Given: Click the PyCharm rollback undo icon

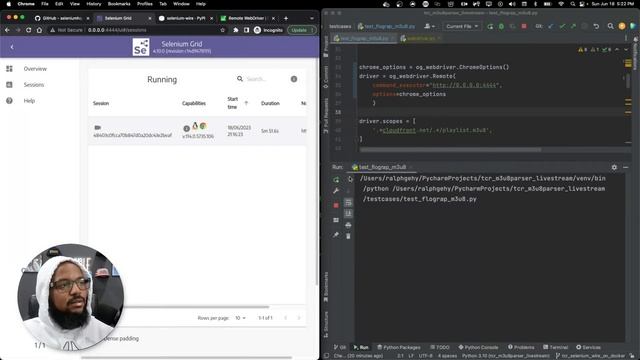Looking at the screenshot, I should click(596, 26).
